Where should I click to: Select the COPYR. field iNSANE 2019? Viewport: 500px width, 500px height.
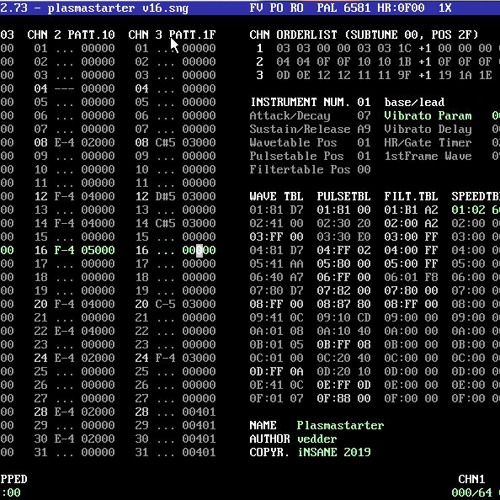[334, 452]
